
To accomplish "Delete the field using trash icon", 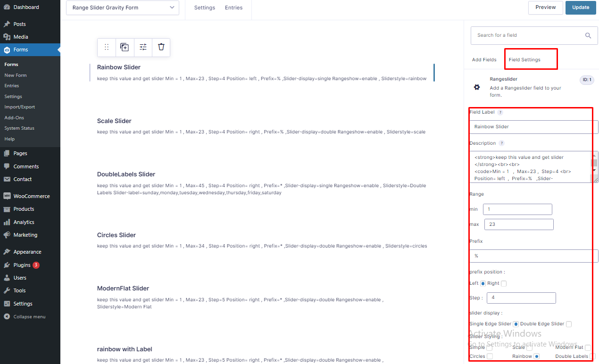I will [x=161, y=47].
